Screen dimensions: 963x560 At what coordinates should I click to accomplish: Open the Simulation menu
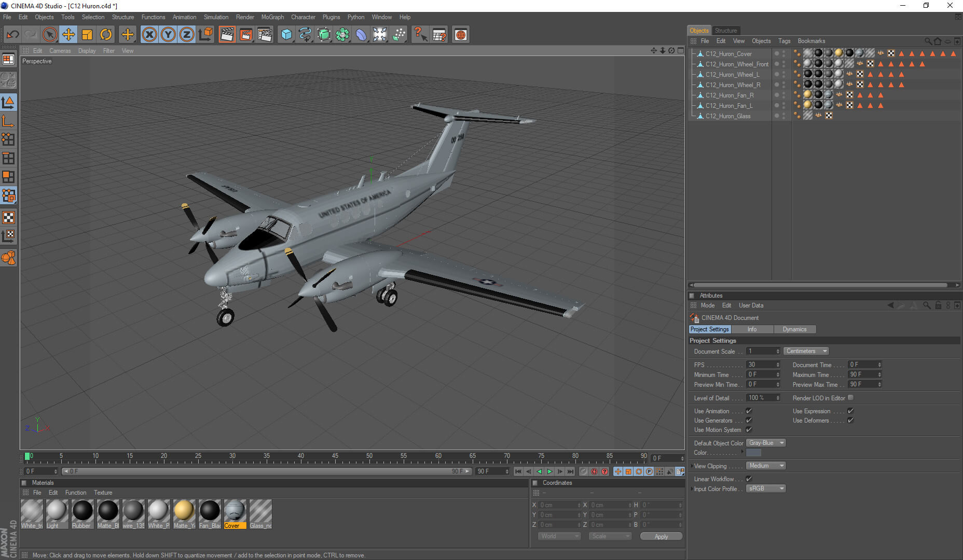pos(216,17)
